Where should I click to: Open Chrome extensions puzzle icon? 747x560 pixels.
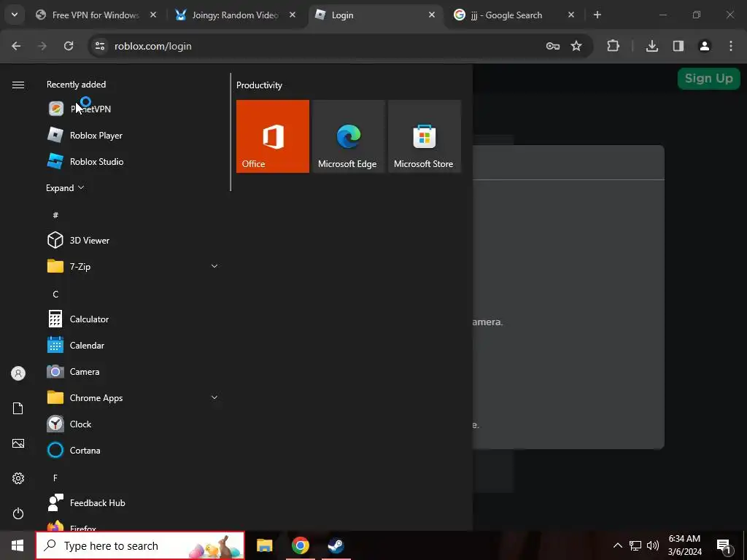coord(613,46)
